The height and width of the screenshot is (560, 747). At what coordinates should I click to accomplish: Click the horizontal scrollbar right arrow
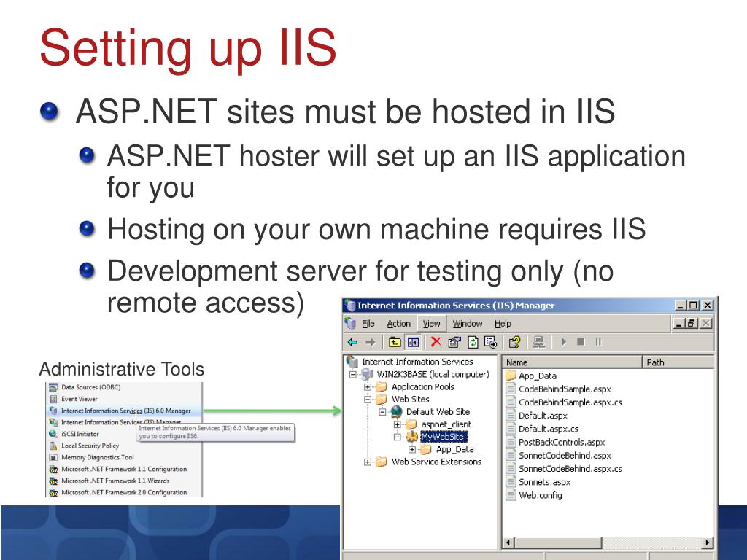tap(708, 542)
